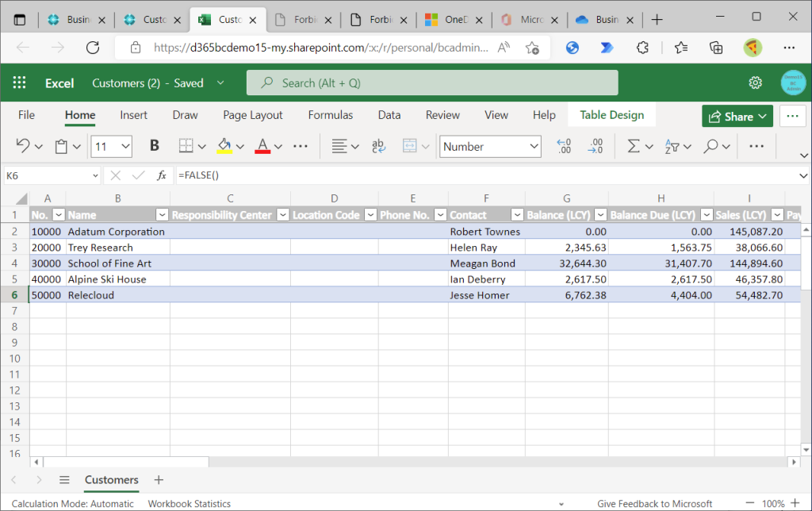Screen dimensions: 812x511
Task: Open the Settings gear
Action: (756, 83)
